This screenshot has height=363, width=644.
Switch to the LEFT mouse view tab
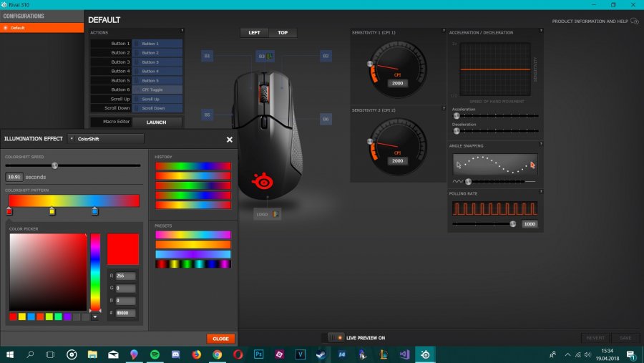(254, 32)
